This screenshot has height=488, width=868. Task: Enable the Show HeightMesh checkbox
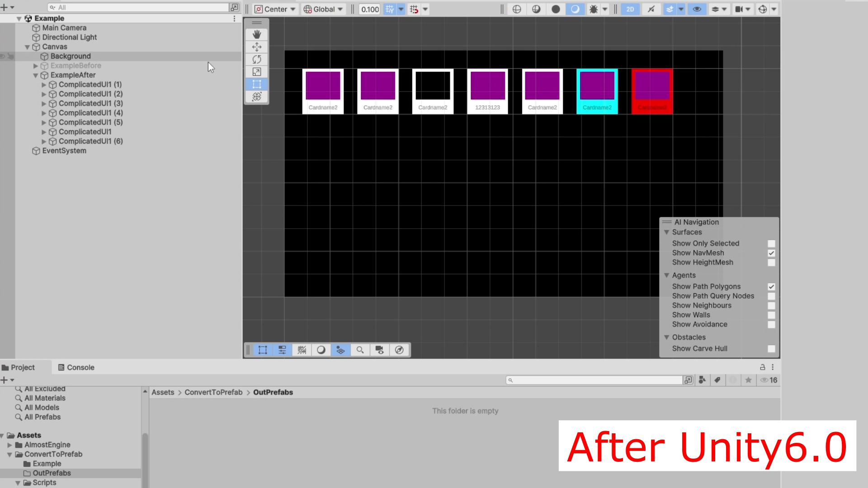pyautogui.click(x=771, y=263)
